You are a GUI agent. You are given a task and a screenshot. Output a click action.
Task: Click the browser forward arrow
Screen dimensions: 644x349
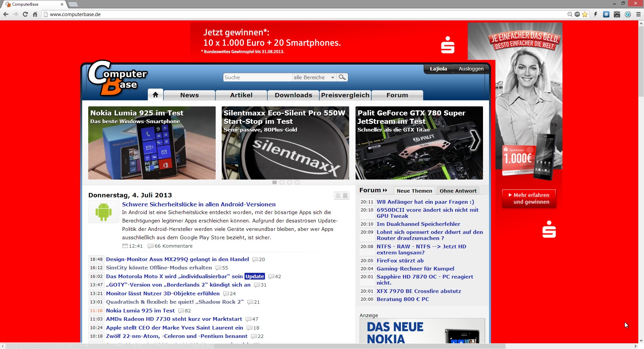(x=15, y=14)
